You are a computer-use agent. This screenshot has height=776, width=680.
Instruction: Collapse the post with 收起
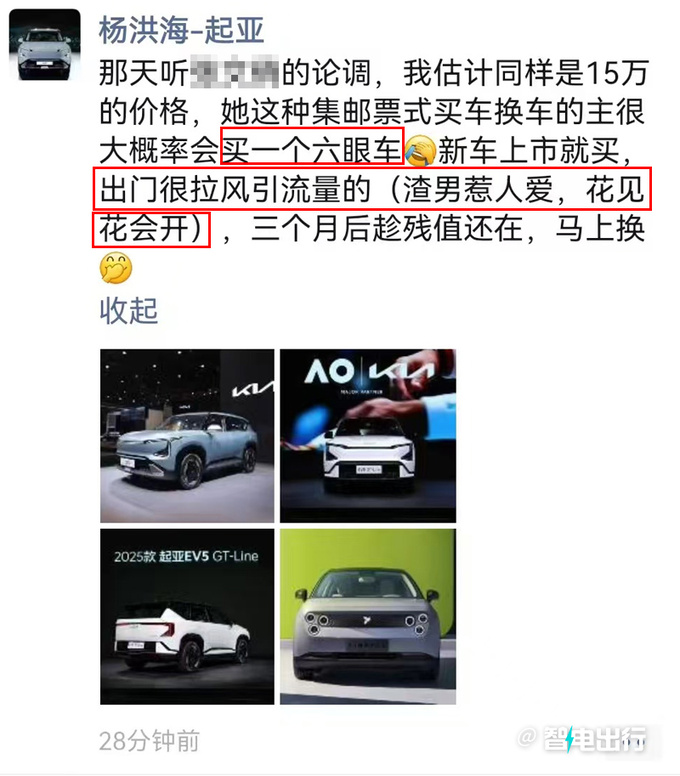[x=129, y=311]
